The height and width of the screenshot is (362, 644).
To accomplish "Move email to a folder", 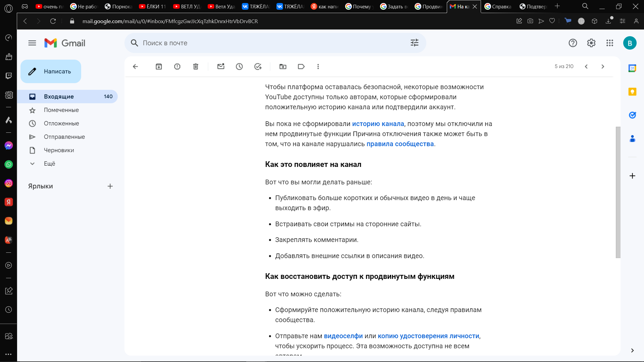I will [x=283, y=67].
